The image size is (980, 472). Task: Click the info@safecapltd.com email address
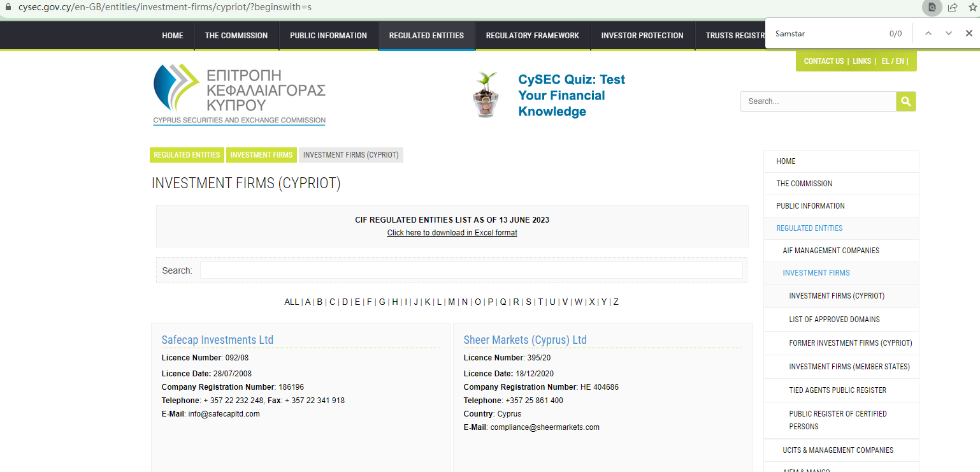pos(224,414)
